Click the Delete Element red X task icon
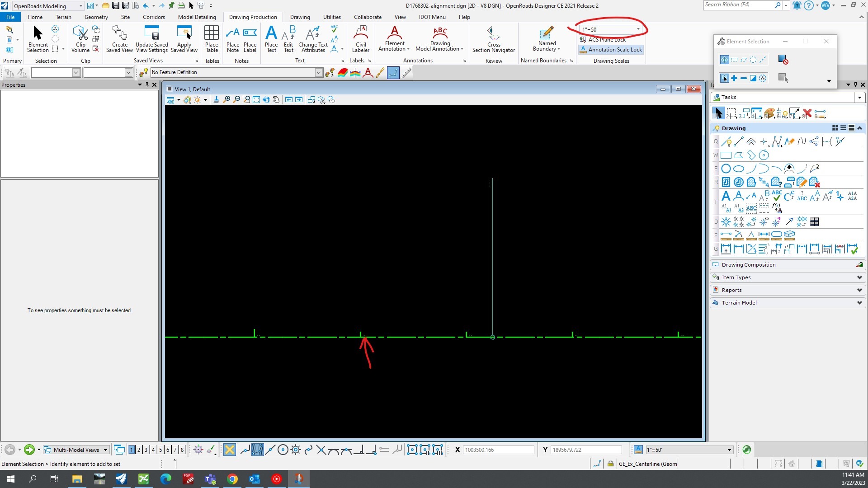The height and width of the screenshot is (488, 868). click(x=807, y=113)
